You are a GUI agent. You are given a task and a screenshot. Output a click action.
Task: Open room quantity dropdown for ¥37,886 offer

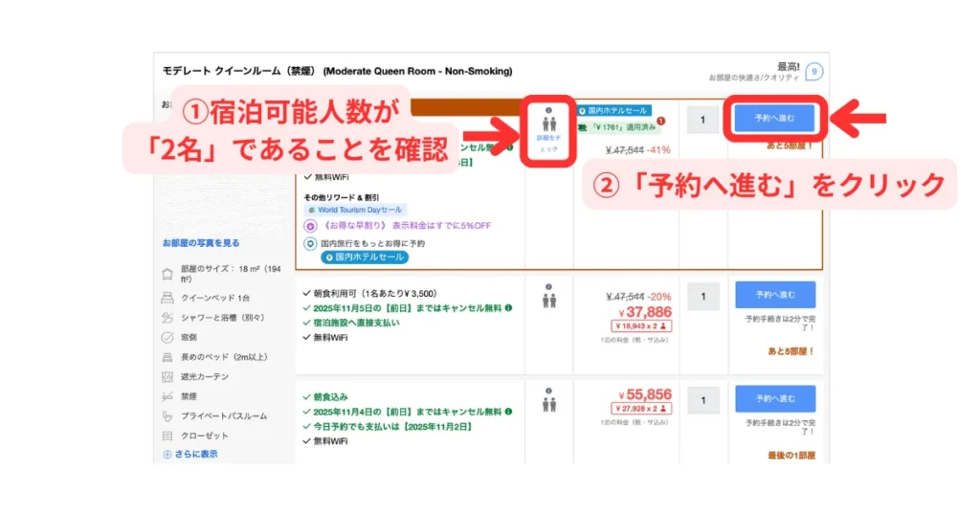tap(703, 295)
